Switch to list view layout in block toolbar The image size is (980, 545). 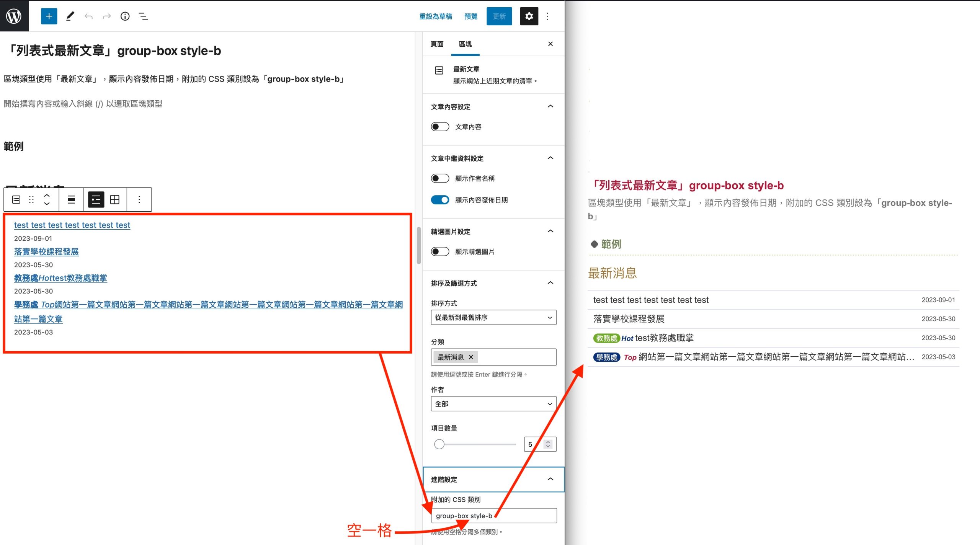tap(96, 199)
